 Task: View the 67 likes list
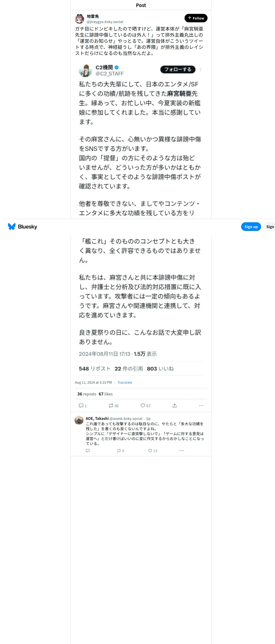tap(106, 394)
